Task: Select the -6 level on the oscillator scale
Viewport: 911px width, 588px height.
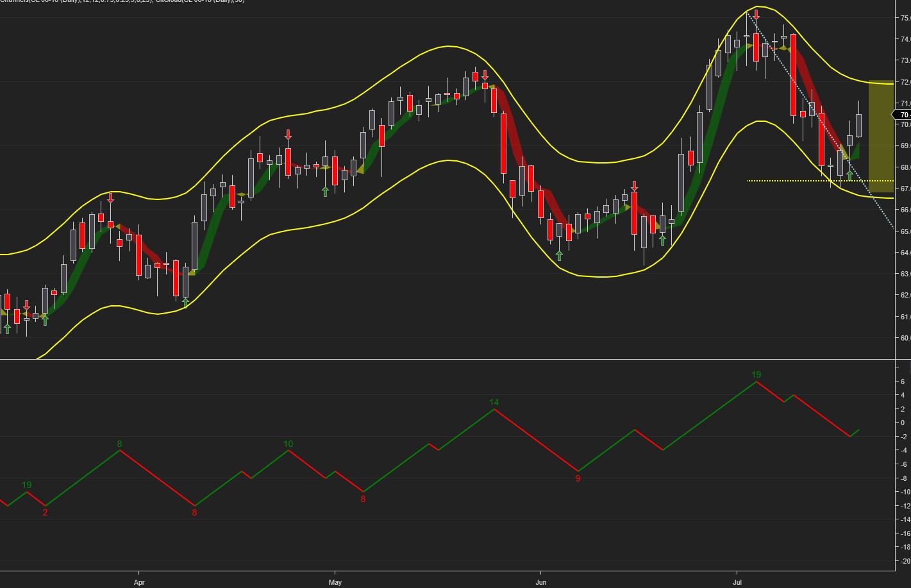Action: coord(903,465)
